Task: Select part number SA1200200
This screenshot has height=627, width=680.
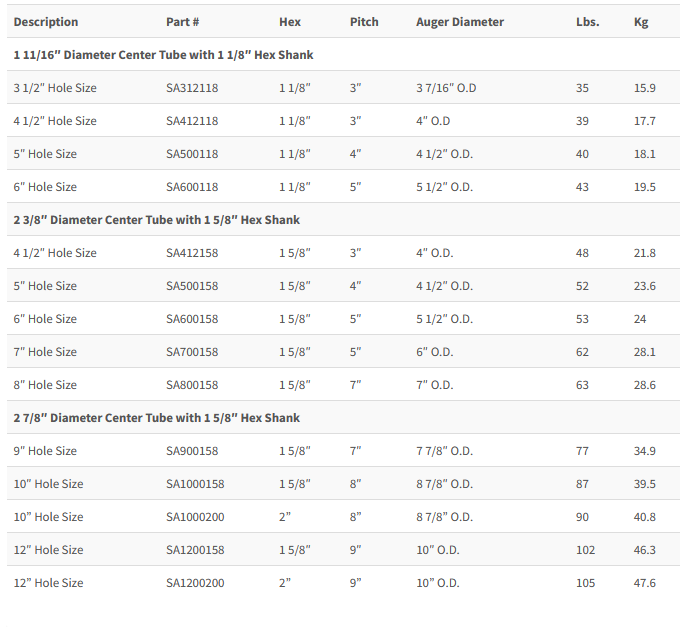Action: [x=195, y=583]
